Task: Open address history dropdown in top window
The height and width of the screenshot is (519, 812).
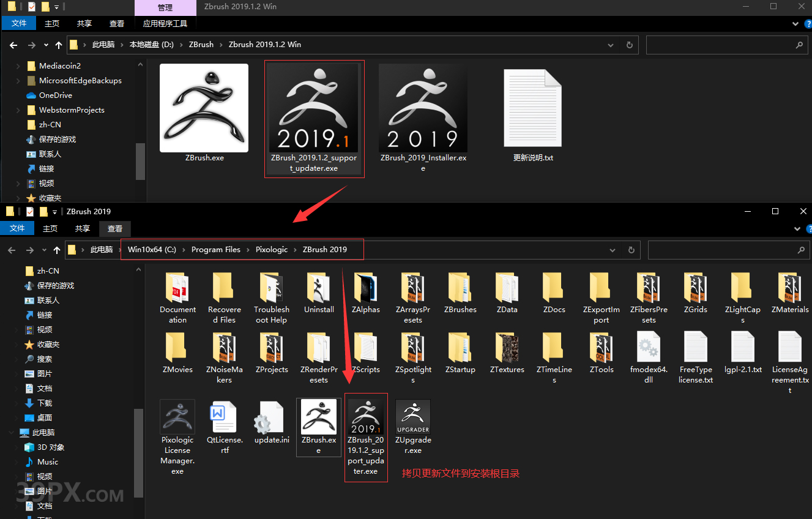Action: click(x=611, y=45)
